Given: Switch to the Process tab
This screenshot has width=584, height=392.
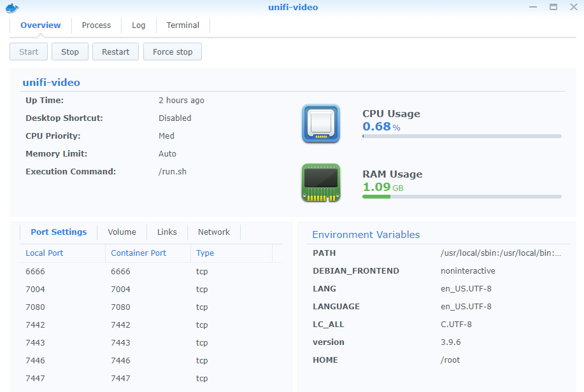Looking at the screenshot, I should pyautogui.click(x=96, y=25).
